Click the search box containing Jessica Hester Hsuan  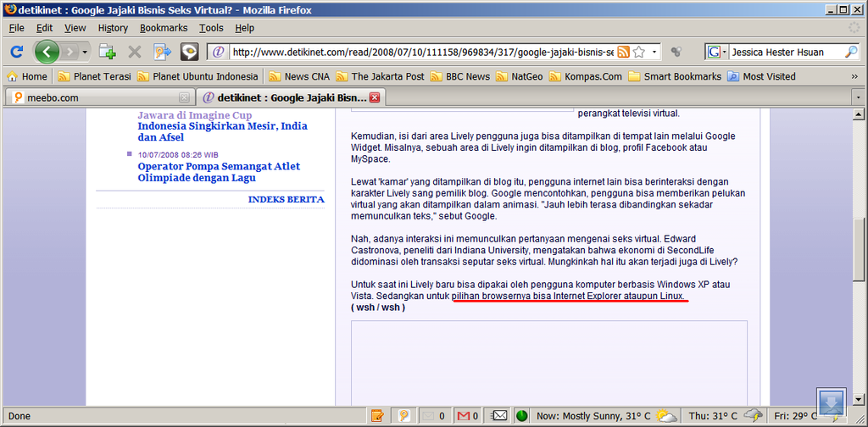(786, 52)
